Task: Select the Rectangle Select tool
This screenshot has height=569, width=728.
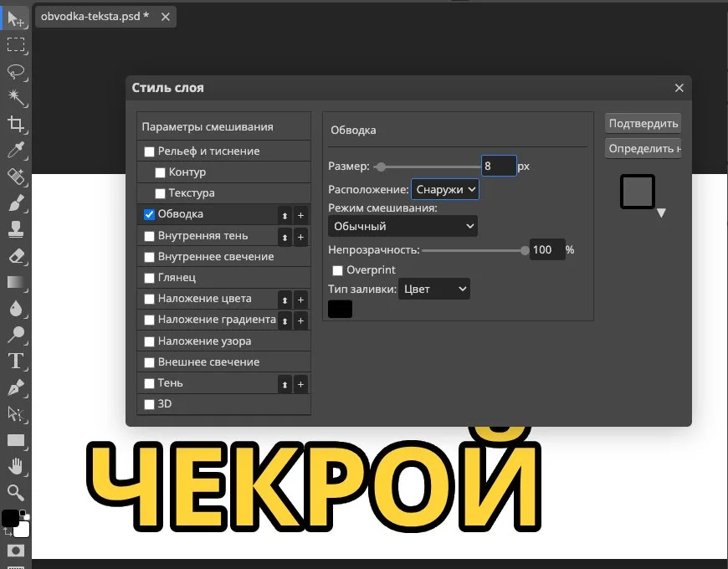Action: tap(15, 44)
